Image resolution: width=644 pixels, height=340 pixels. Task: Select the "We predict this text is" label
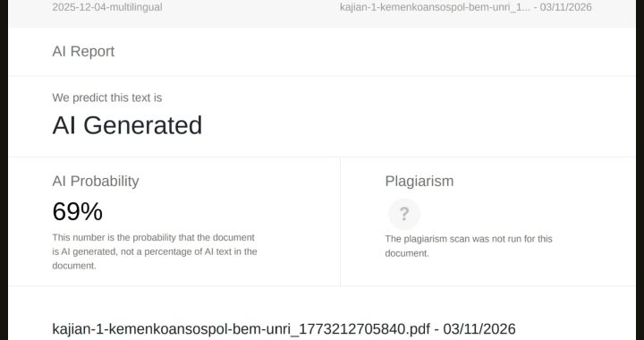(x=107, y=98)
